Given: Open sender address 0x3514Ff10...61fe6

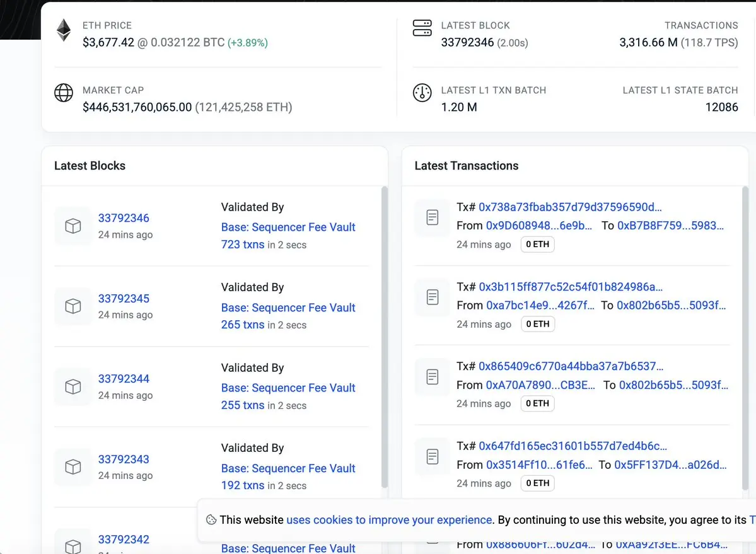Looking at the screenshot, I should [x=539, y=465].
